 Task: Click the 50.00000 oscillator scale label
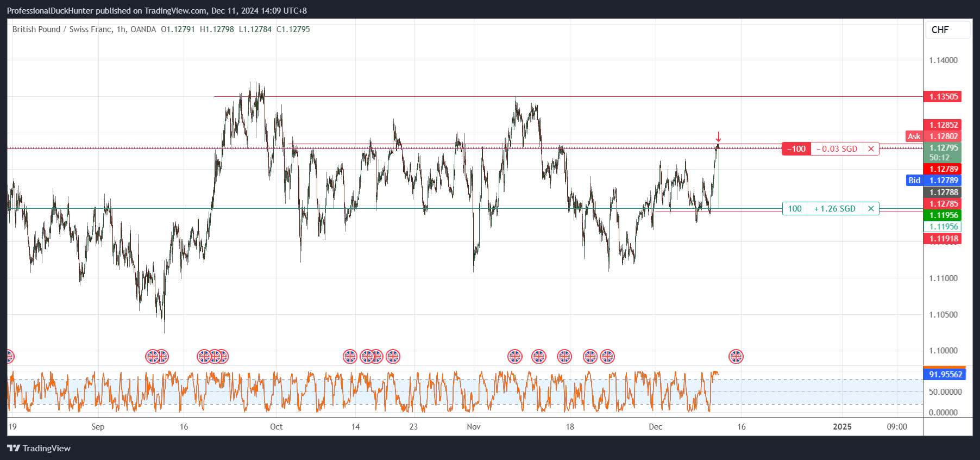[x=945, y=392]
